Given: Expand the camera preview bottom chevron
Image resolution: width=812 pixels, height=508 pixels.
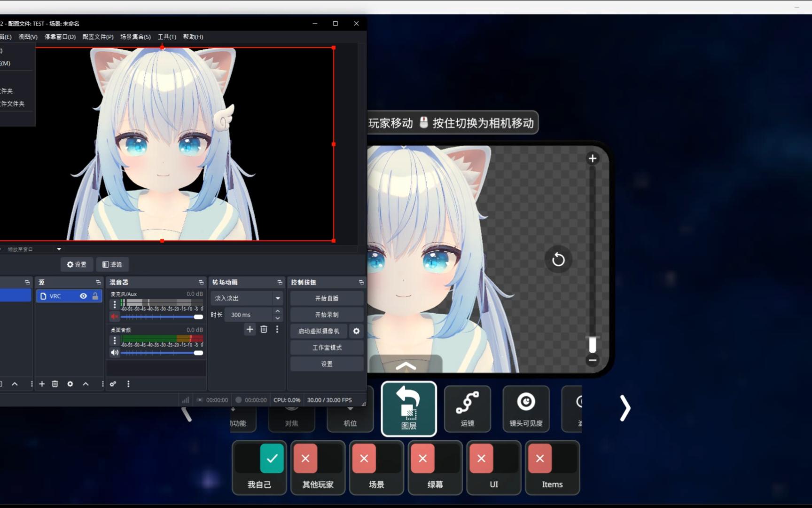Looking at the screenshot, I should 406,365.
